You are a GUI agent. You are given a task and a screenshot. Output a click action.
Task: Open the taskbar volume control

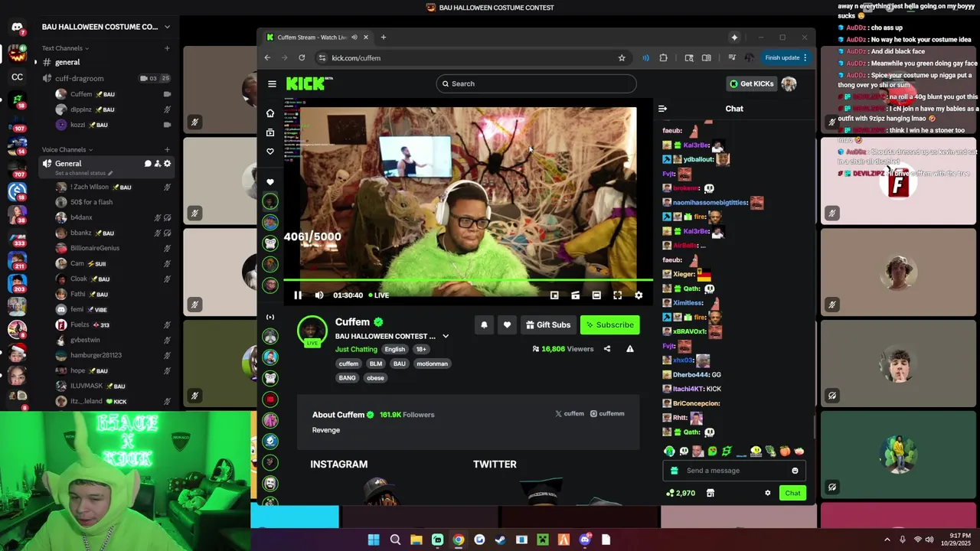coord(929,540)
